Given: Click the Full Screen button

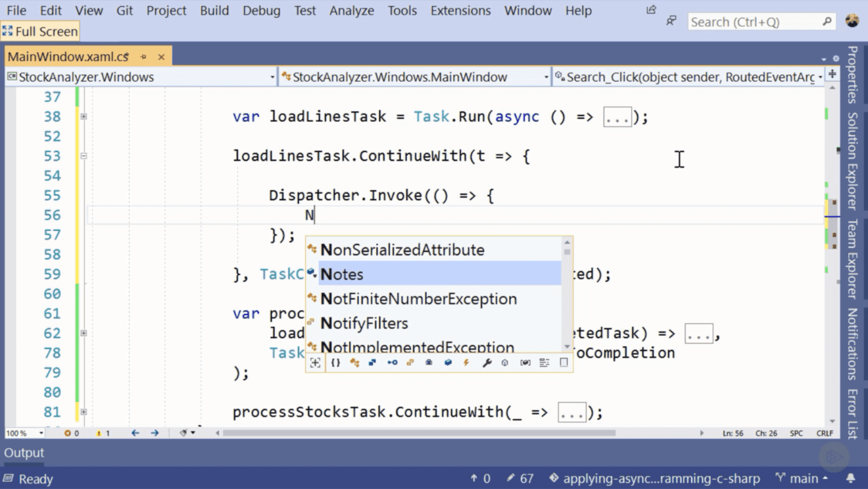Looking at the screenshot, I should 40,31.
